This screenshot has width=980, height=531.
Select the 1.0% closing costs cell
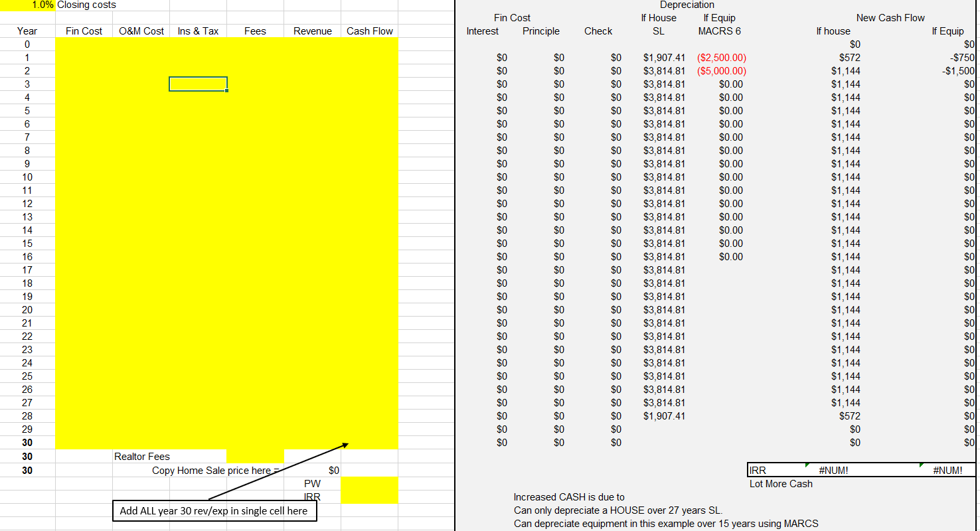tap(28, 5)
